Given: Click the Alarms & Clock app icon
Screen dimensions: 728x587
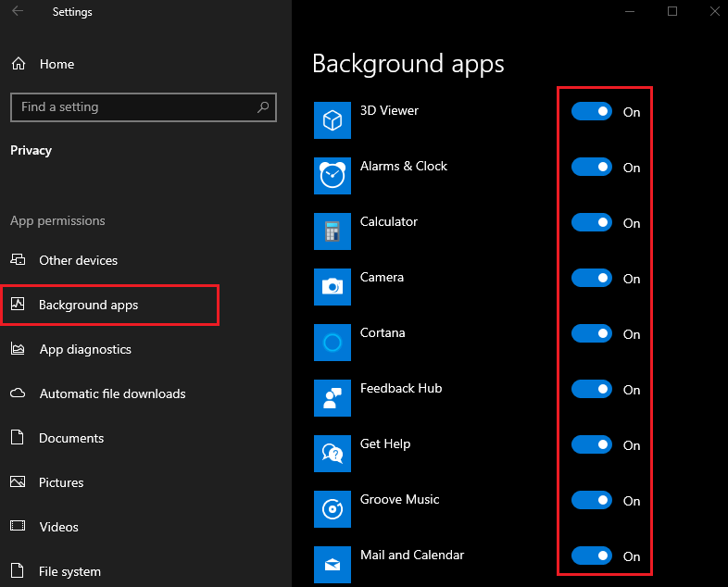Looking at the screenshot, I should pos(333,176).
